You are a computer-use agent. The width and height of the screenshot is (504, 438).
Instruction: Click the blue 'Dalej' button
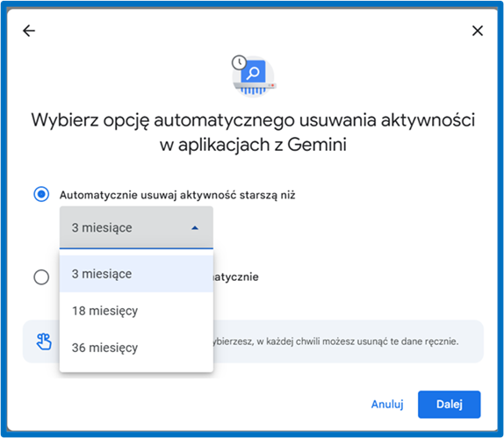point(449,405)
